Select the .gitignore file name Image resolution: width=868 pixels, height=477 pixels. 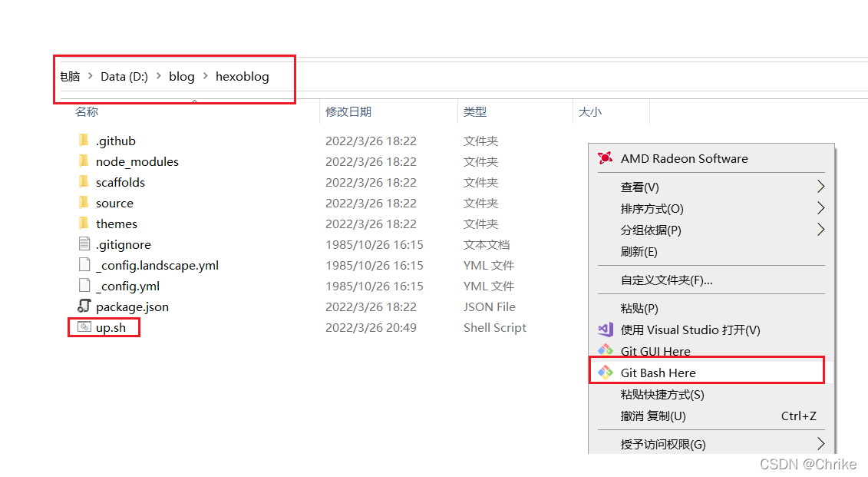click(x=124, y=245)
